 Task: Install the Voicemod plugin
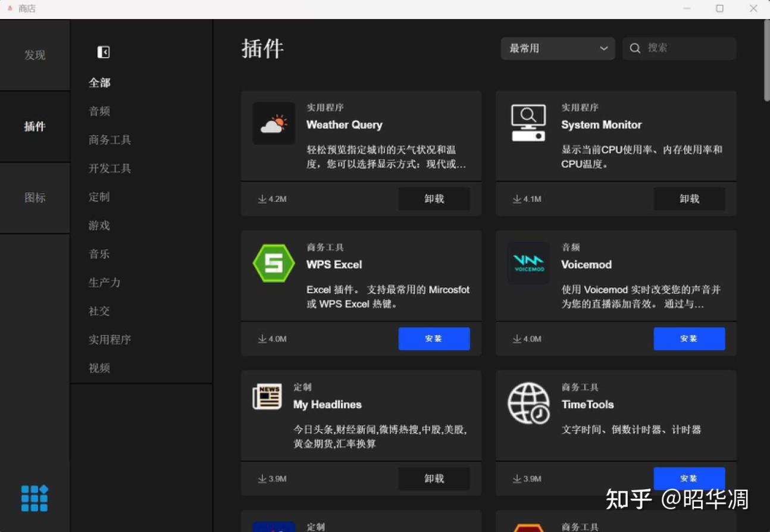[689, 339]
